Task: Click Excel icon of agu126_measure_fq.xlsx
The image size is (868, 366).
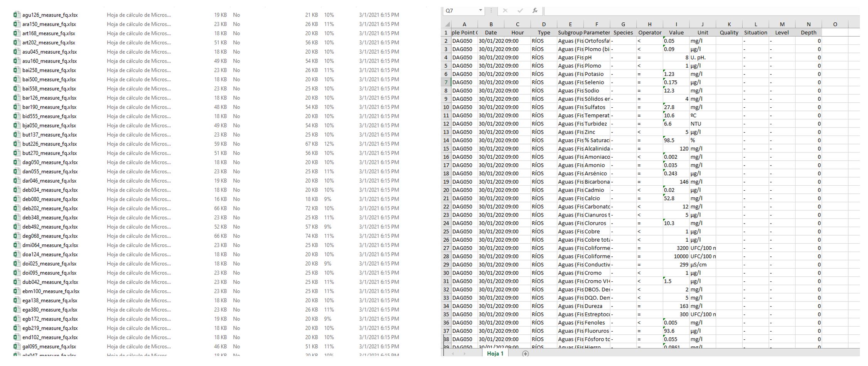Action: 17,15
